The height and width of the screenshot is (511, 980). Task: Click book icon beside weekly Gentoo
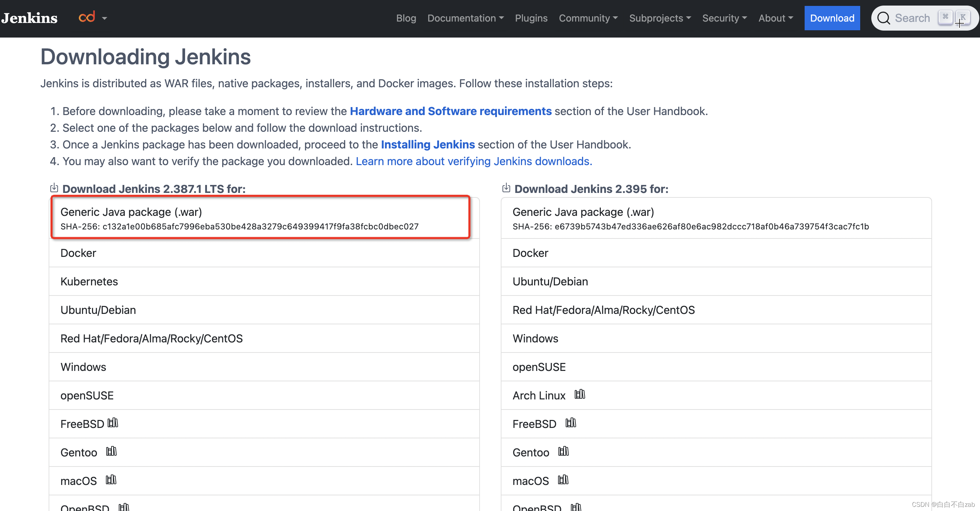(x=563, y=452)
